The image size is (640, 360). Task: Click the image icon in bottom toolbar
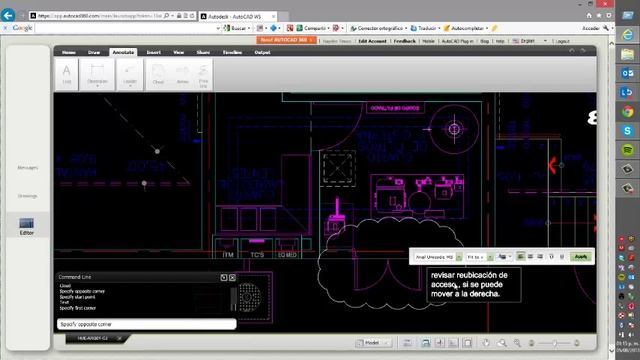pos(453,343)
